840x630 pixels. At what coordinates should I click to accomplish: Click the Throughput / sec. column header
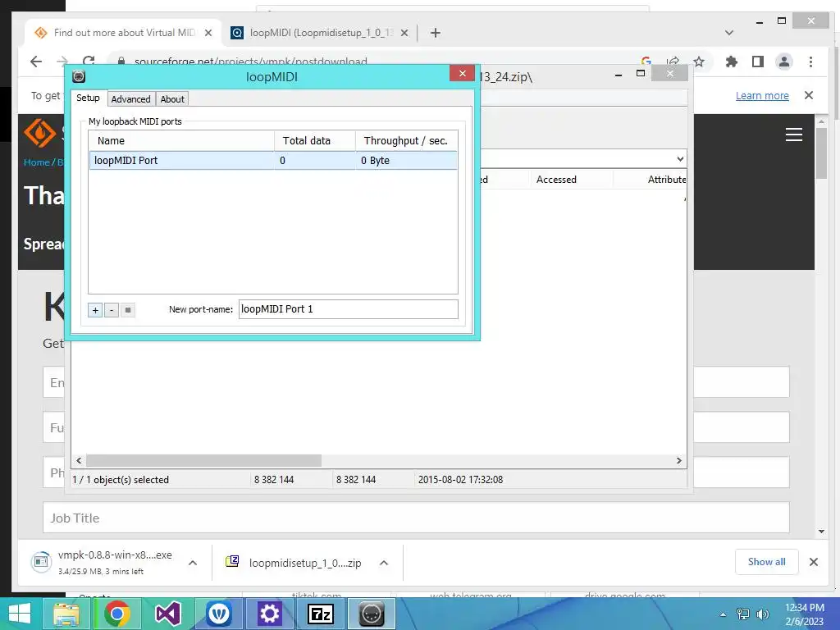pyautogui.click(x=406, y=141)
